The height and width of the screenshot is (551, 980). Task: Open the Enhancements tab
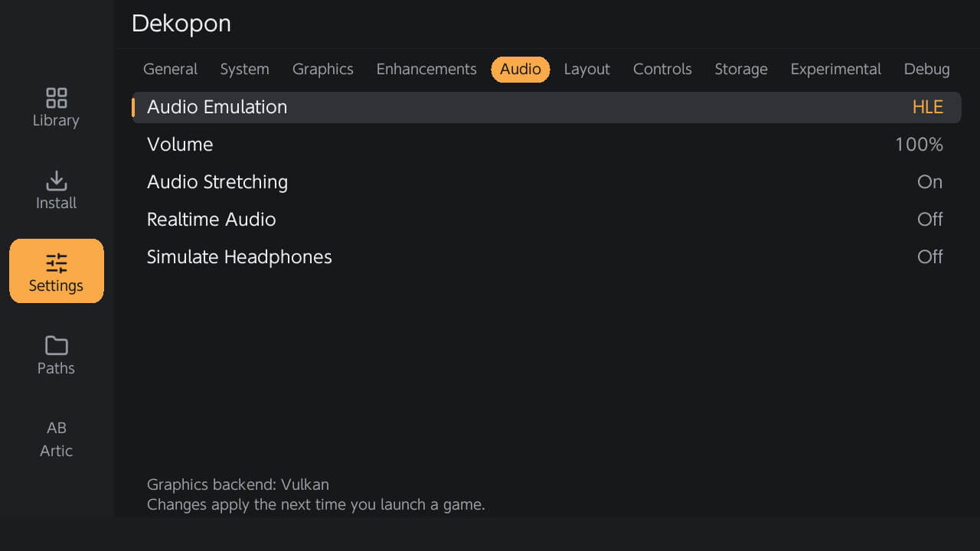[x=426, y=70]
